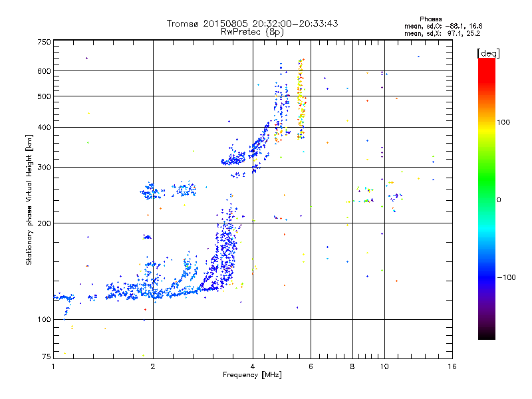532x399 pixels.
Task: Select the 'mean, sd,X: 97.1, 25.2' line
Action: [x=442, y=33]
